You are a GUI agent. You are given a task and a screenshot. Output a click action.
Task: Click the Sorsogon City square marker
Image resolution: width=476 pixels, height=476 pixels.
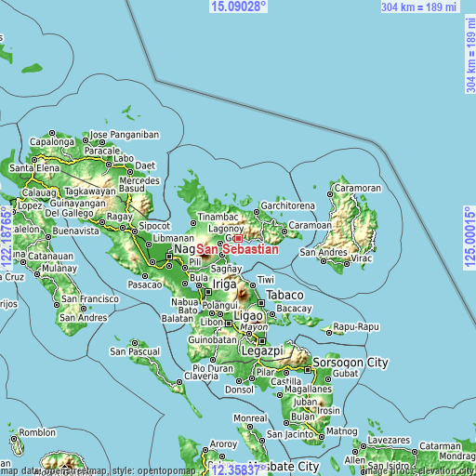[x=308, y=370]
